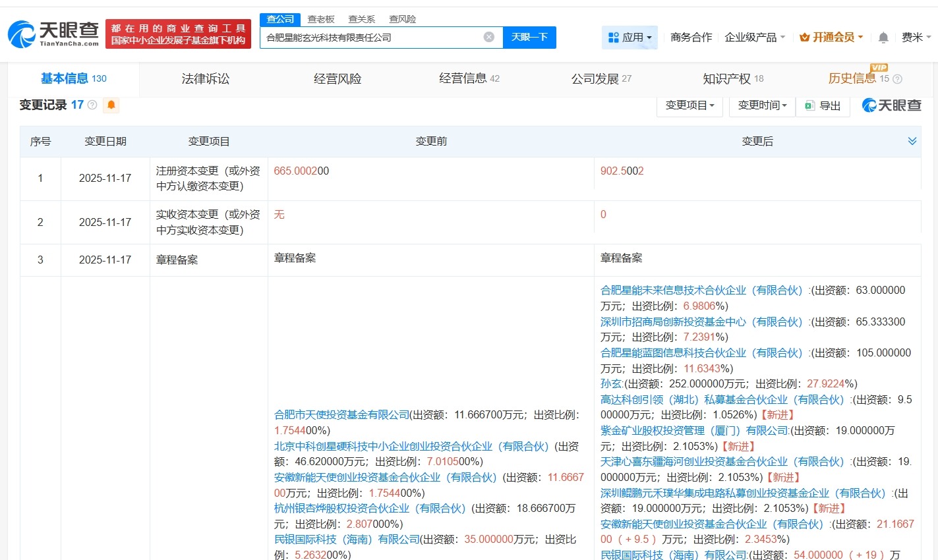This screenshot has height=560, width=938.
Task: Collapse the 变更后 column via double chevron
Action: [912, 140]
